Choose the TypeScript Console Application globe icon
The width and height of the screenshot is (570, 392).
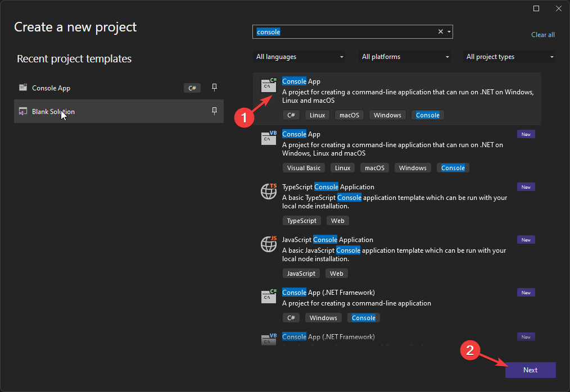click(269, 191)
